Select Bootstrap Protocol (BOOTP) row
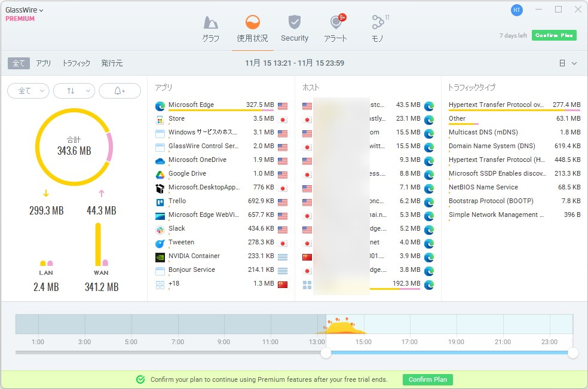 514,201
